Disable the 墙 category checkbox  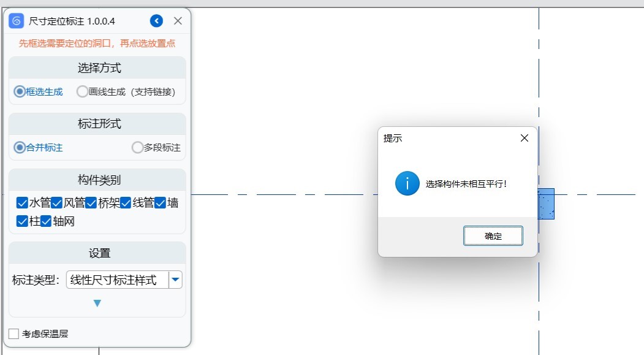click(161, 203)
